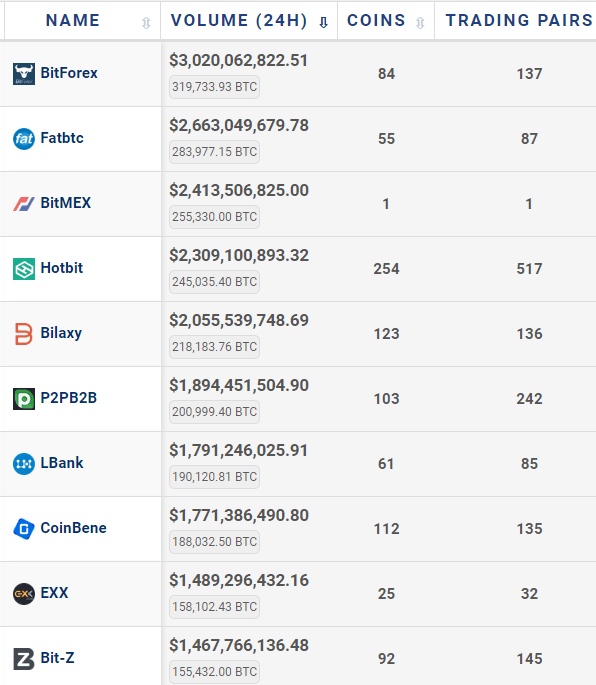Select volume $2,055,539,748.69
Viewport: 596px width, 685px height.
pos(239,321)
